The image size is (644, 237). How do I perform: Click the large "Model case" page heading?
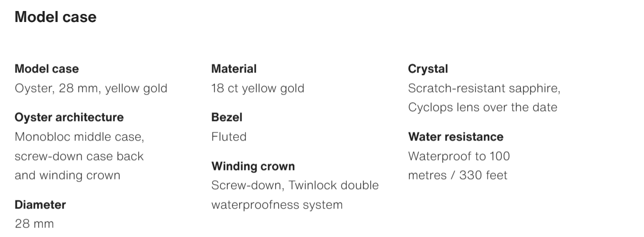[x=56, y=17]
